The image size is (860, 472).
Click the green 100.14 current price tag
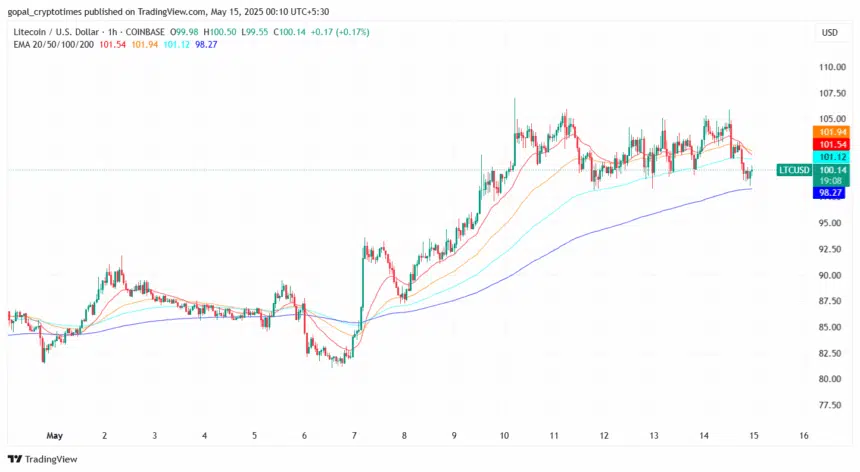831,170
